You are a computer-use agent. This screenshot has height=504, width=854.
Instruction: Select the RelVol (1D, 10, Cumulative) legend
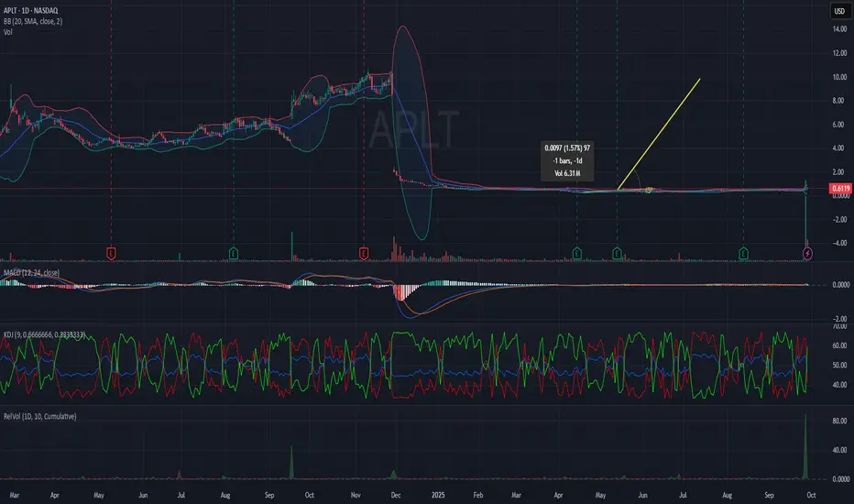pos(39,416)
